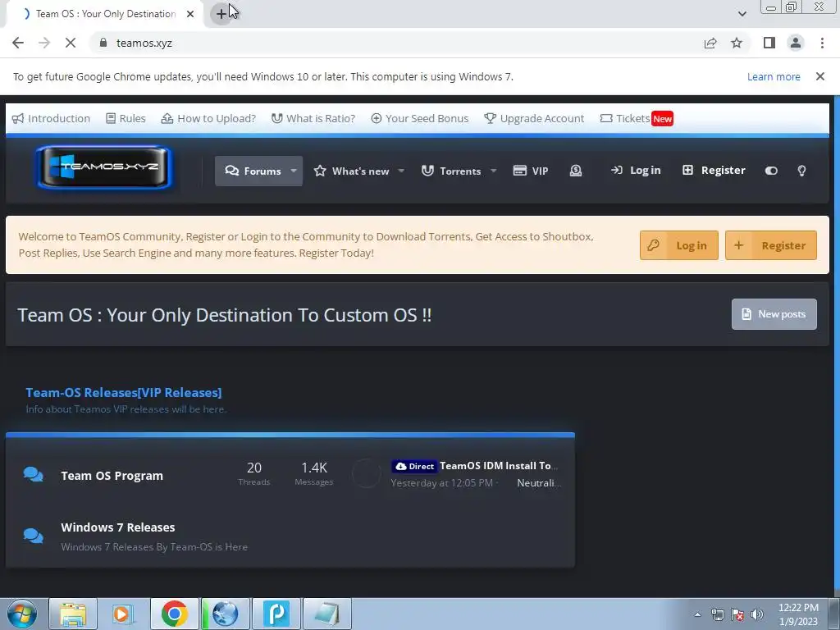
Task: Open Tickets link with New badge
Action: pyautogui.click(x=637, y=118)
